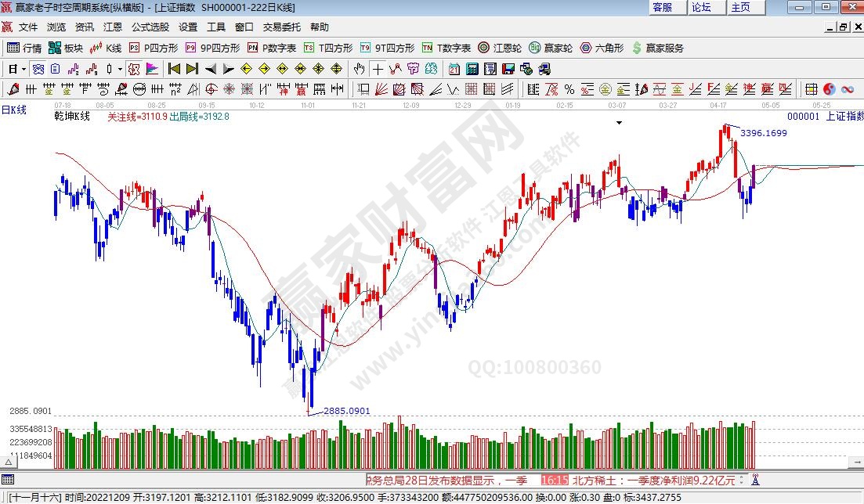
Task: Open the 公式选股 menu
Action: coord(150,27)
